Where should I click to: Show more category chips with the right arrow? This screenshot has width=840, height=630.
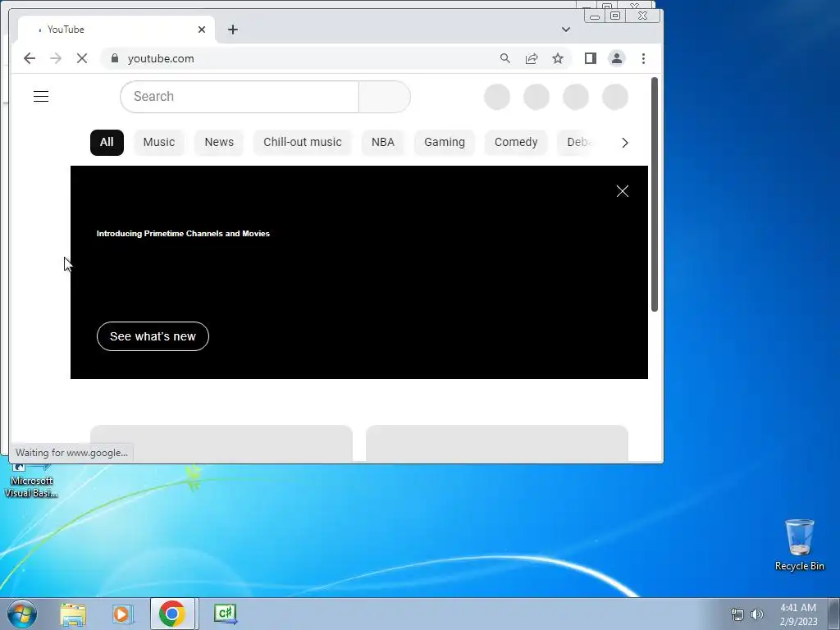point(624,143)
